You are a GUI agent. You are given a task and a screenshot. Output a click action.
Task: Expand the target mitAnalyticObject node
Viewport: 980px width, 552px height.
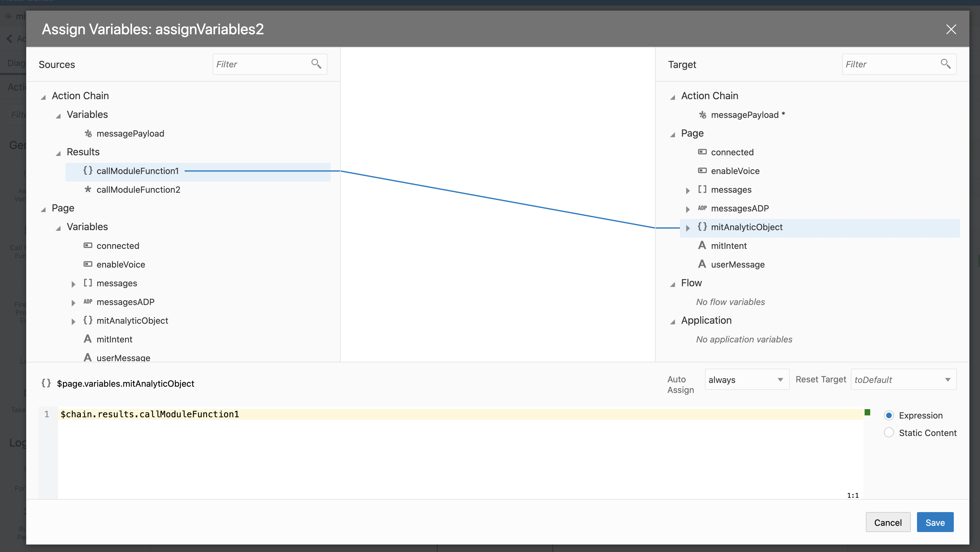688,227
